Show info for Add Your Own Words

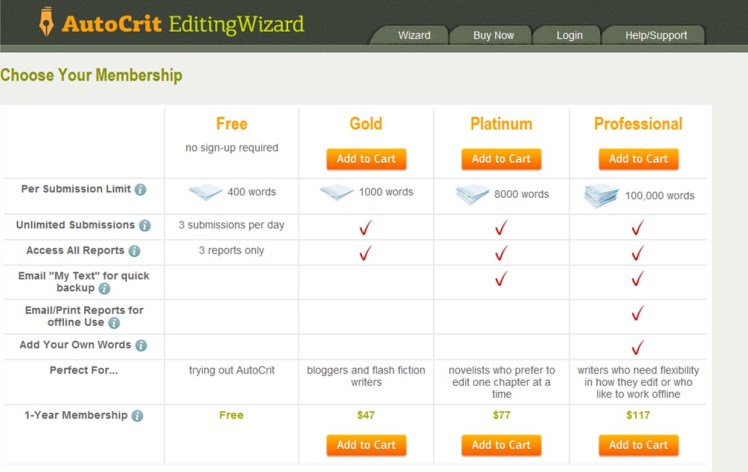pos(141,346)
